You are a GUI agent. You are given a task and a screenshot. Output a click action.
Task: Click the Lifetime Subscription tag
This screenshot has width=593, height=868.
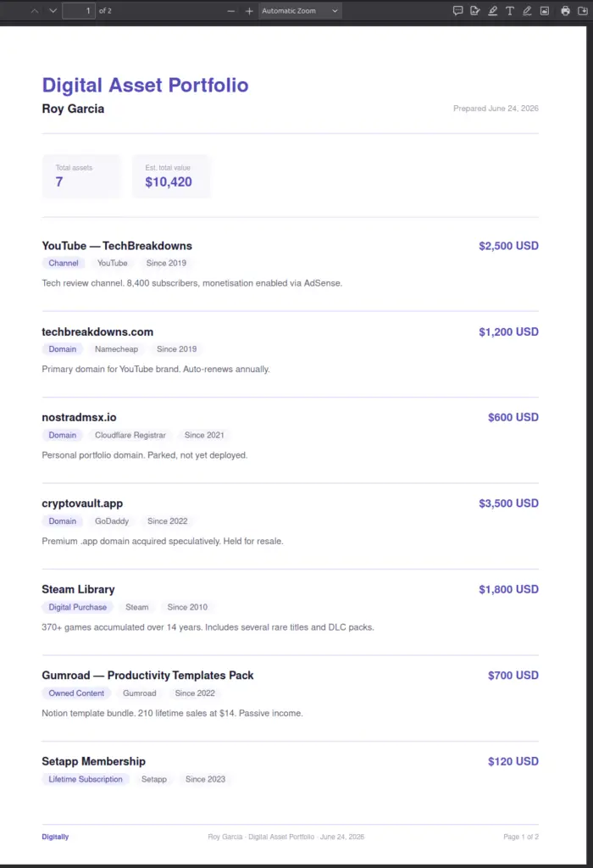(86, 780)
